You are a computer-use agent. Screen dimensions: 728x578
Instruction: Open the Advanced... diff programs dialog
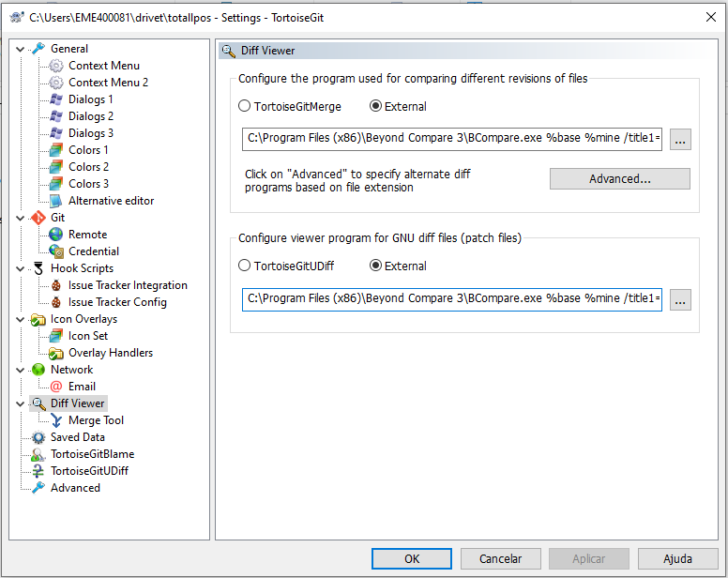click(x=620, y=178)
